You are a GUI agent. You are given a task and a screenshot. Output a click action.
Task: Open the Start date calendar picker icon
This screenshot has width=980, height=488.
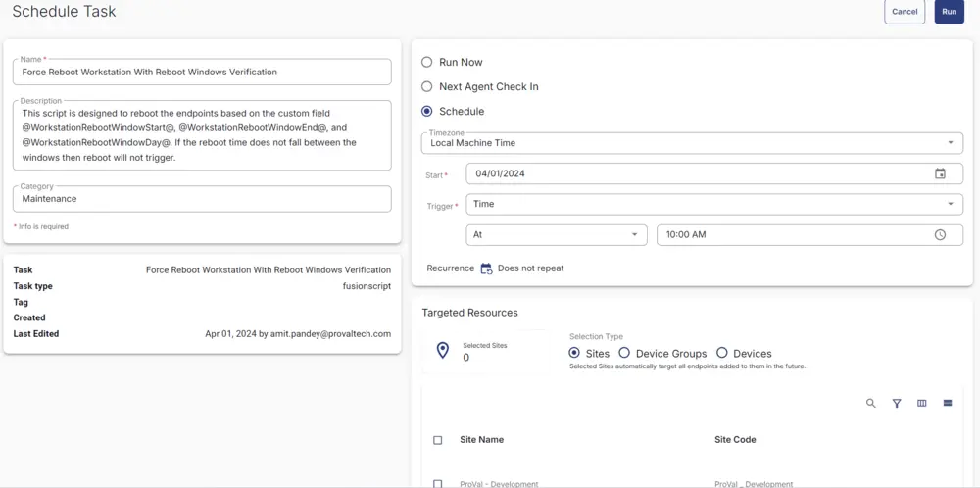coord(940,173)
